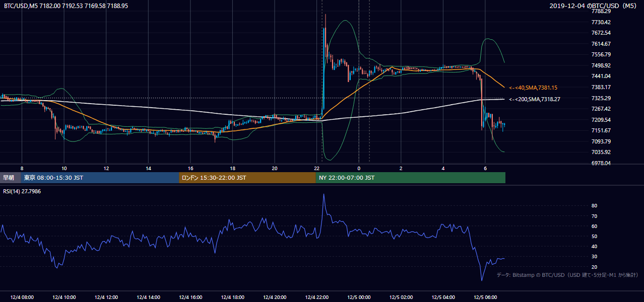The width and height of the screenshot is (644, 302).
Task: Select the 200 SMA 7318.27 label
Action: [x=535, y=99]
